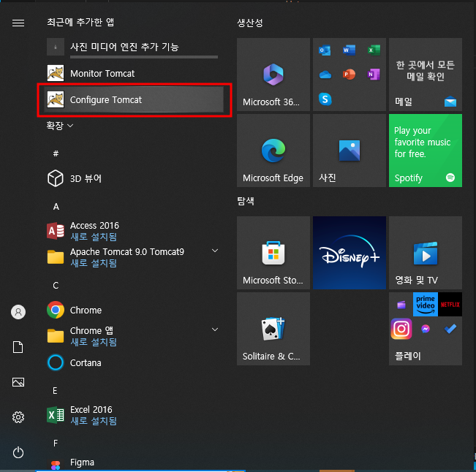
Task: Open OneNote icon in Office tile
Action: click(x=374, y=75)
